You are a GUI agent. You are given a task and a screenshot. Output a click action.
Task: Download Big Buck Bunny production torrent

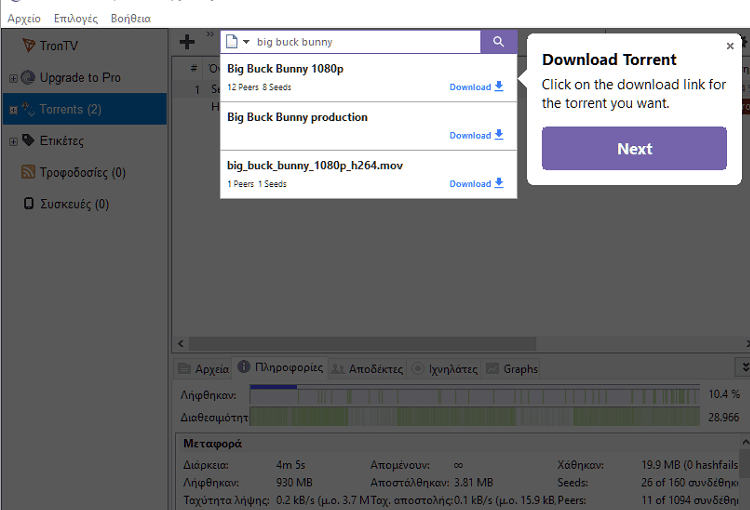[x=476, y=135]
